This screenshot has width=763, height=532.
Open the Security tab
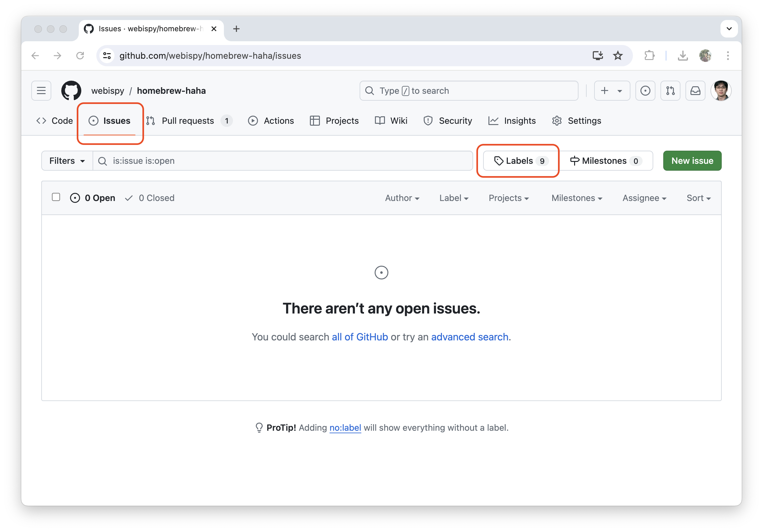(447, 121)
